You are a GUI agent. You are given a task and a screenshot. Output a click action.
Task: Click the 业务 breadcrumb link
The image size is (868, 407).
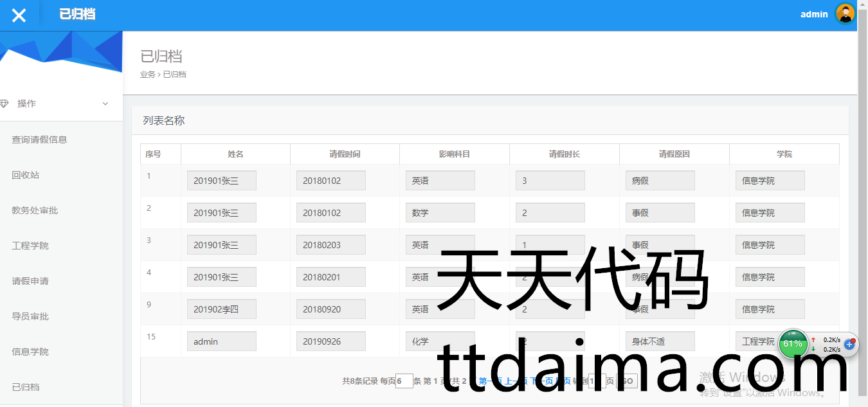[x=147, y=75]
